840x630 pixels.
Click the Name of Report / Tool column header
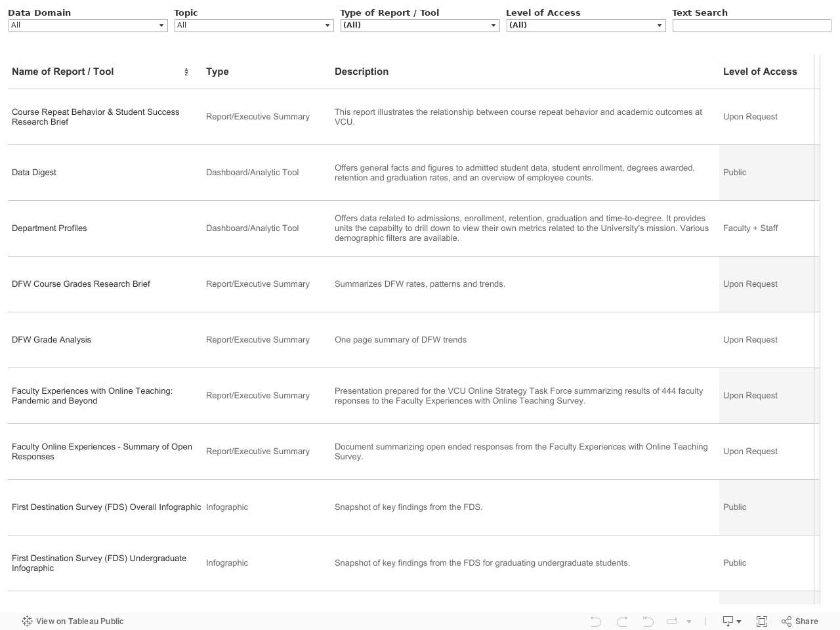[63, 72]
